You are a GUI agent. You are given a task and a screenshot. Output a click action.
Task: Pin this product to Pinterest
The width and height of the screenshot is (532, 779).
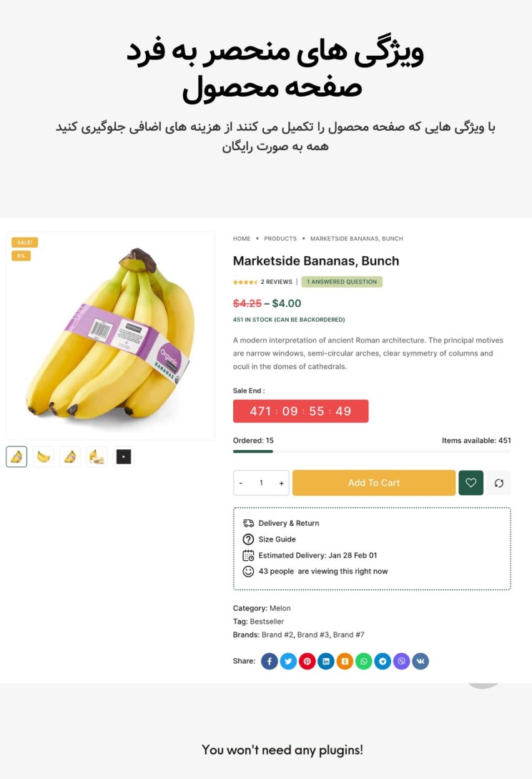307,661
